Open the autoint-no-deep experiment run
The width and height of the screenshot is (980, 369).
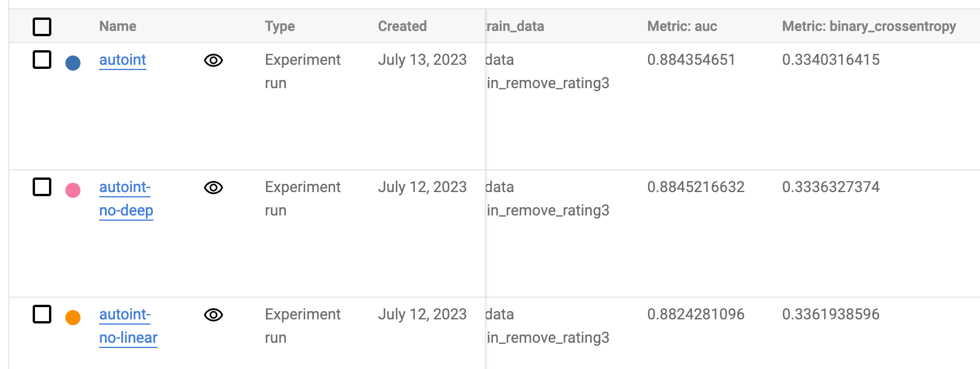[125, 199]
